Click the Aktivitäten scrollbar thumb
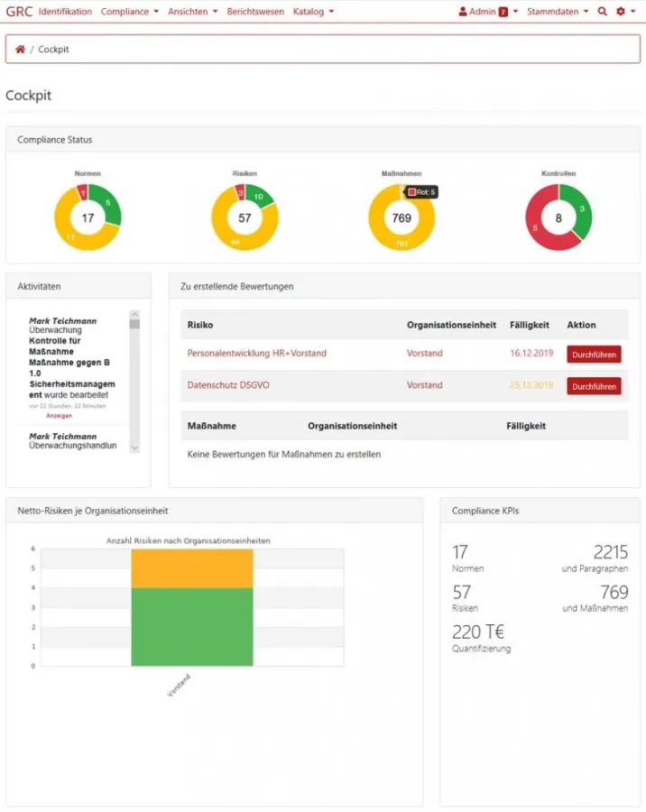The image size is (646, 812). coord(134,324)
